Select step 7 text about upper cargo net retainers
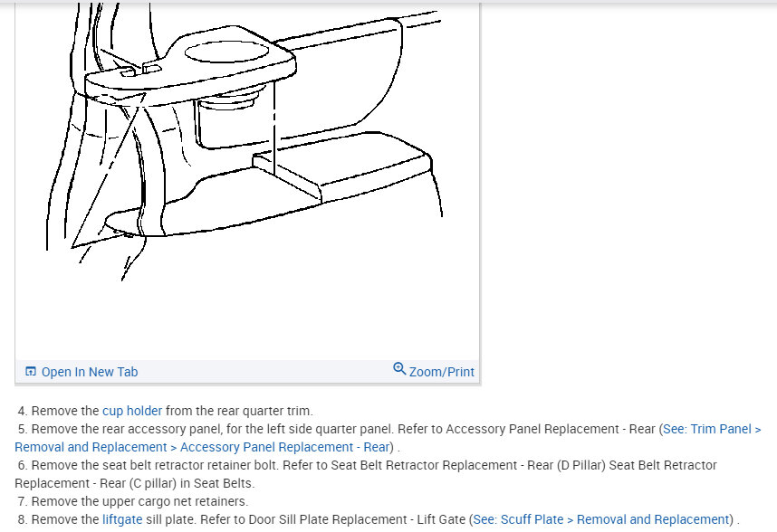 pos(133,501)
